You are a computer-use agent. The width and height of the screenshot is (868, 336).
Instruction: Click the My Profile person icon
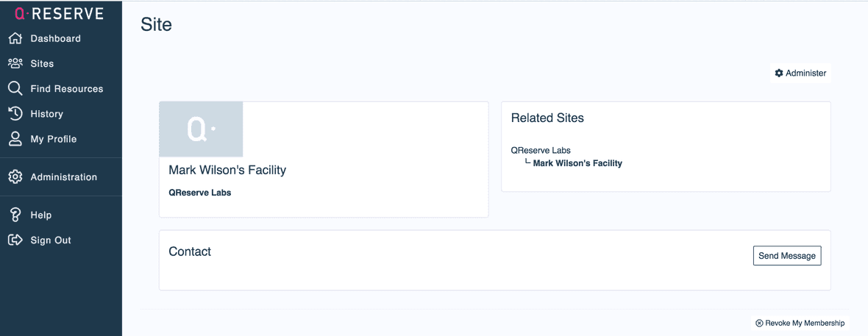click(x=15, y=138)
